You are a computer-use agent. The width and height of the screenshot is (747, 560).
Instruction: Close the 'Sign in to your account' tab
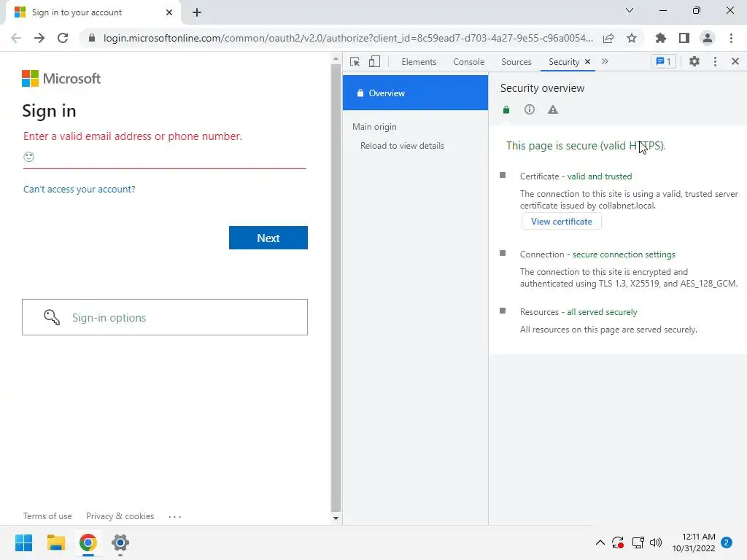pos(169,12)
